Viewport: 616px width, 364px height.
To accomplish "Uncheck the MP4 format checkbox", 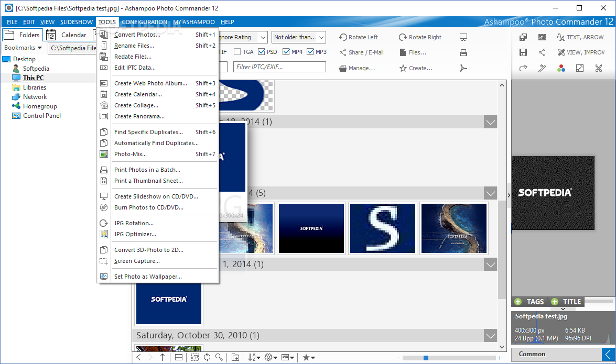I will (x=286, y=52).
